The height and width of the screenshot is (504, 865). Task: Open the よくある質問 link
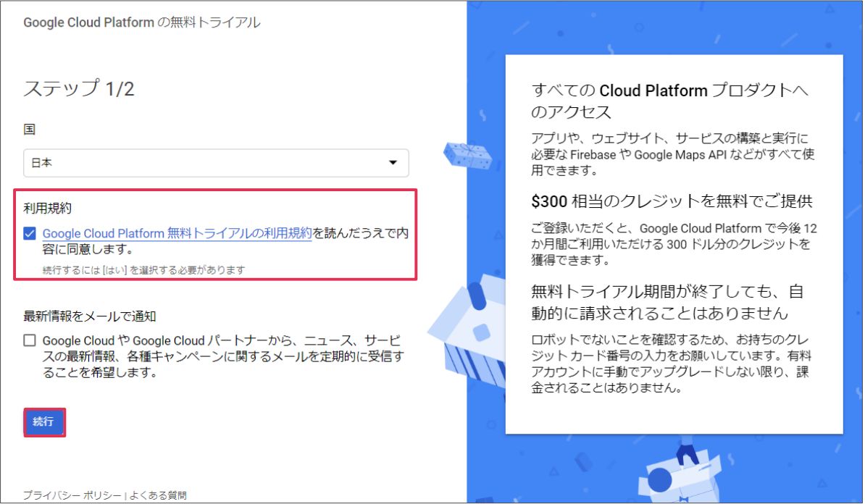click(158, 495)
